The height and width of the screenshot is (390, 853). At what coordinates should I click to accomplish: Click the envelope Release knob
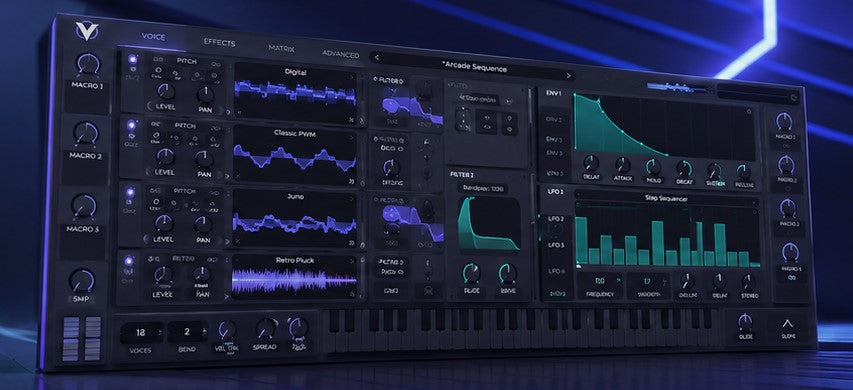click(x=744, y=173)
